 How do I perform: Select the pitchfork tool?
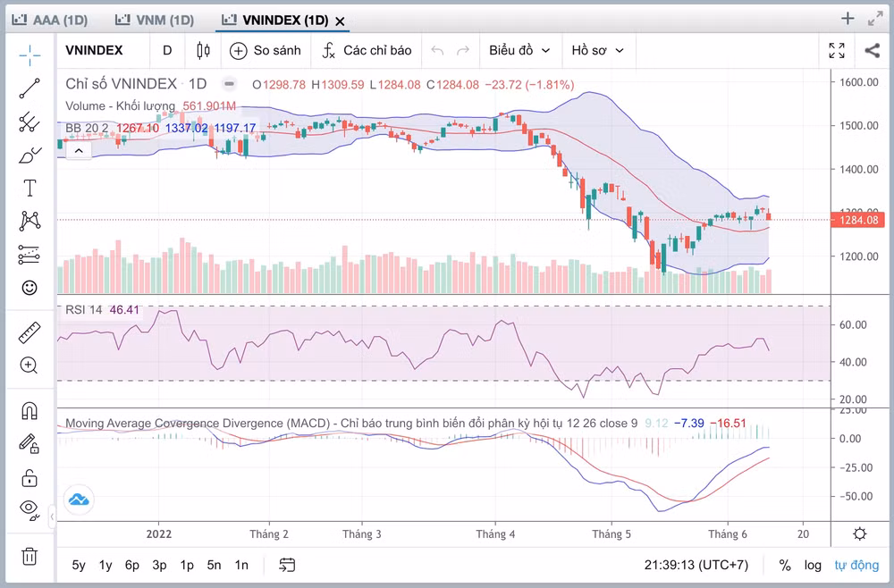point(30,122)
